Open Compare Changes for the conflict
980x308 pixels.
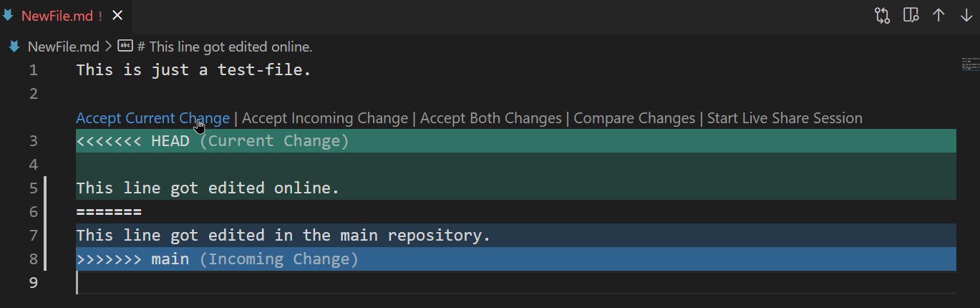[634, 118]
